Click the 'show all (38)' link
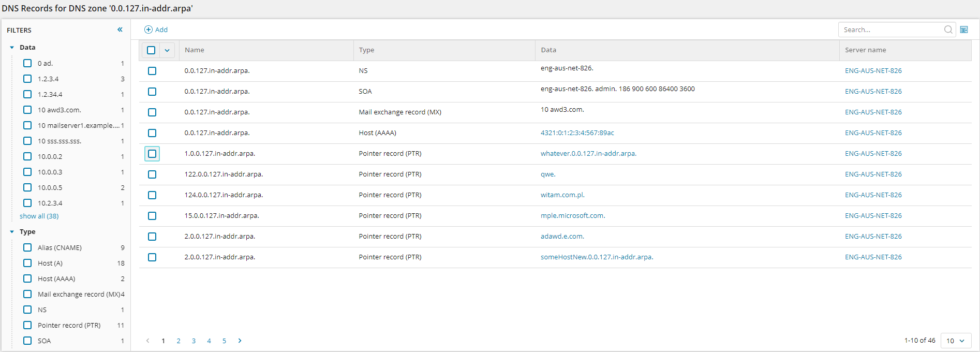980x352 pixels. click(x=39, y=216)
